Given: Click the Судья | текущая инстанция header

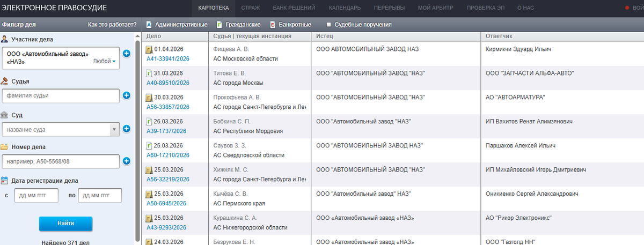Looking at the screenshot, I should [x=252, y=36].
